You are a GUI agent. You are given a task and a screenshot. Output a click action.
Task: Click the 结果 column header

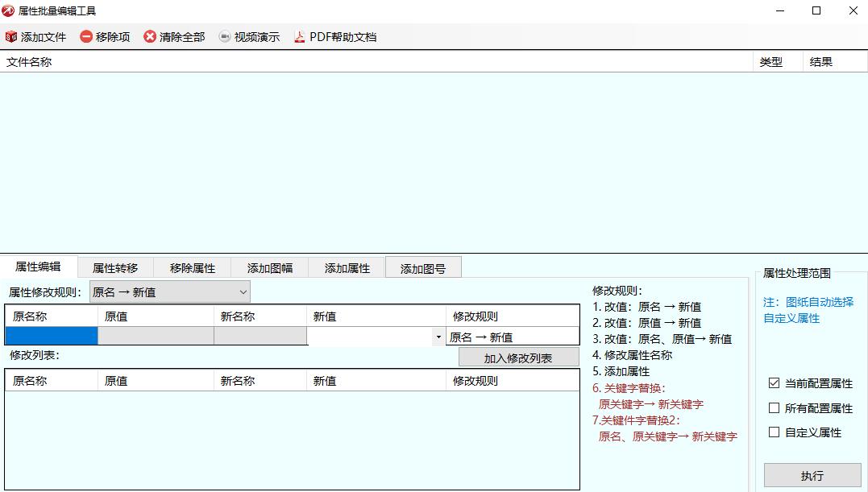pyautogui.click(x=821, y=62)
